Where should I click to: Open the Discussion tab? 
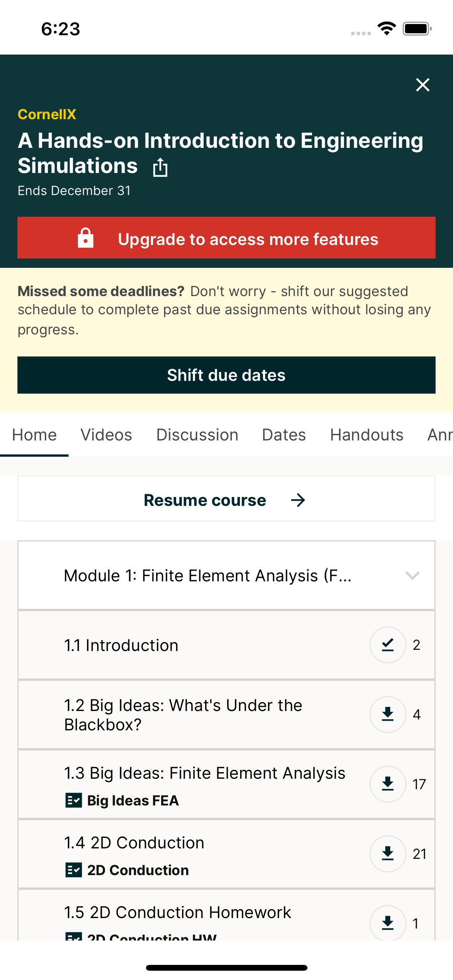pyautogui.click(x=197, y=435)
